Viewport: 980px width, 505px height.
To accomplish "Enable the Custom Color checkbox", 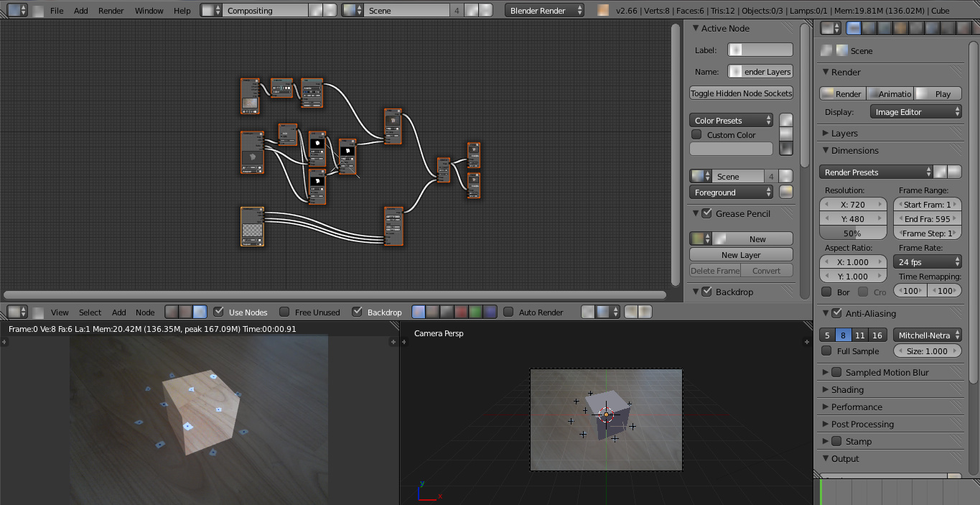I will click(696, 134).
